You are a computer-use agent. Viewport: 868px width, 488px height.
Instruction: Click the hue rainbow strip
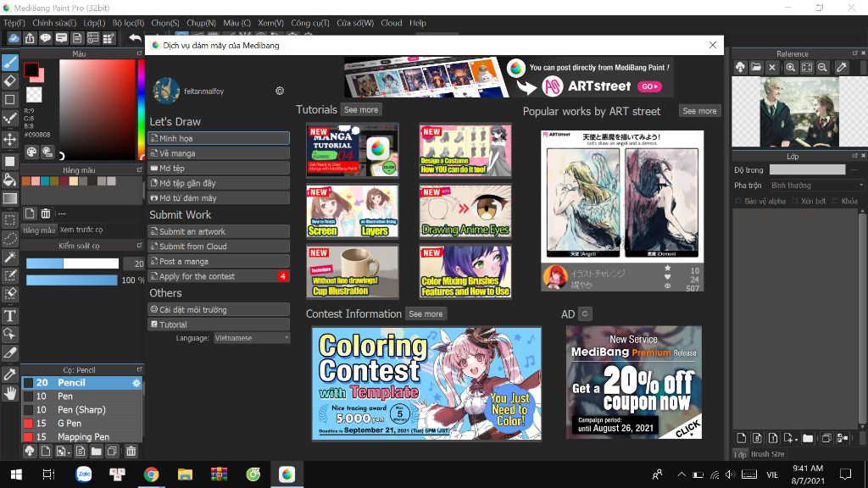(x=142, y=108)
